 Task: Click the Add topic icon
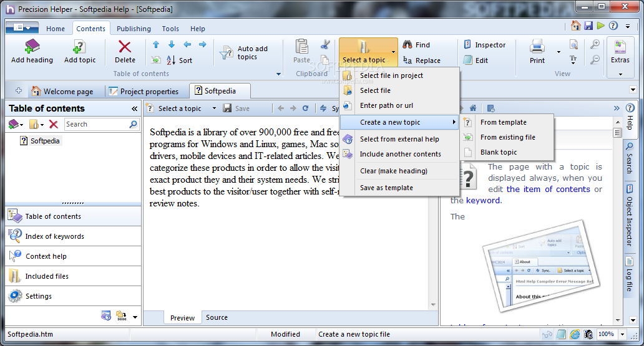pos(79,46)
